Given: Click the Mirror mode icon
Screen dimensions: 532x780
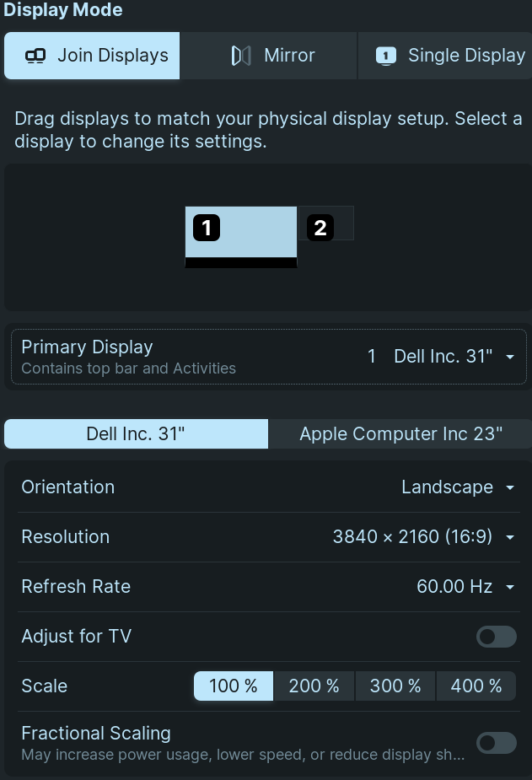Looking at the screenshot, I should [241, 56].
